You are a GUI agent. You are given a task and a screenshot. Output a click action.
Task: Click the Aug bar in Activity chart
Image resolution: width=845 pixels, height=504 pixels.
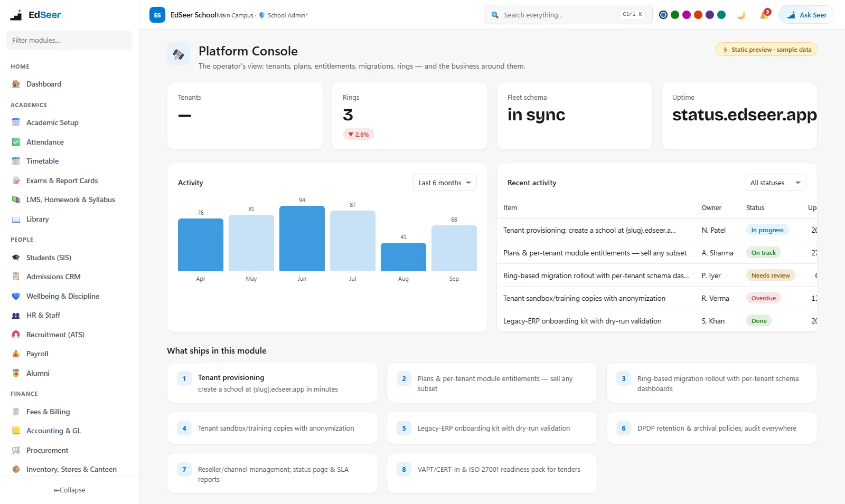pos(403,257)
